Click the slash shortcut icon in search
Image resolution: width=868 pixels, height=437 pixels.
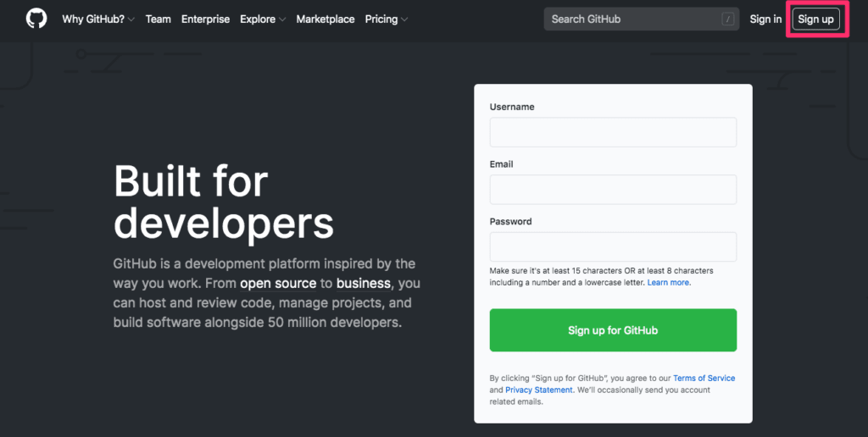(728, 19)
